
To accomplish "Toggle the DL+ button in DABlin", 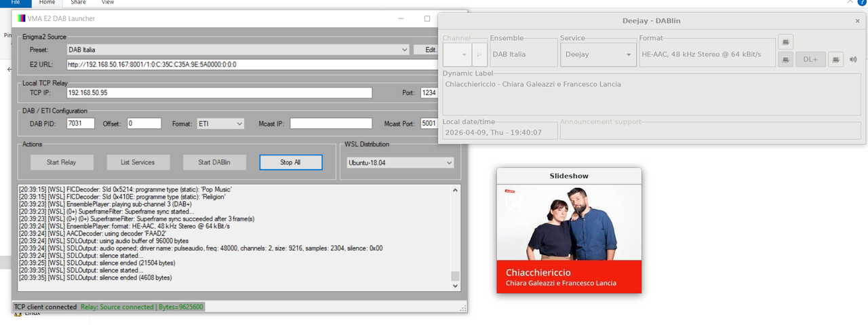I will pyautogui.click(x=811, y=59).
